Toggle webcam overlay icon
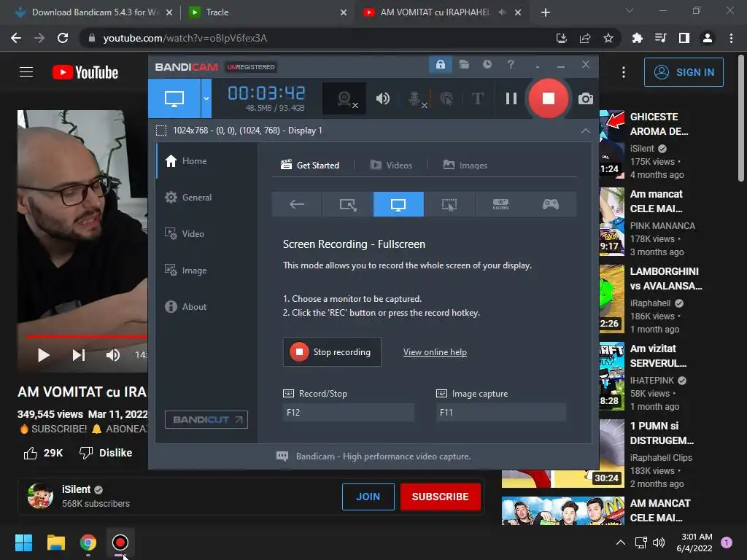 (x=344, y=98)
